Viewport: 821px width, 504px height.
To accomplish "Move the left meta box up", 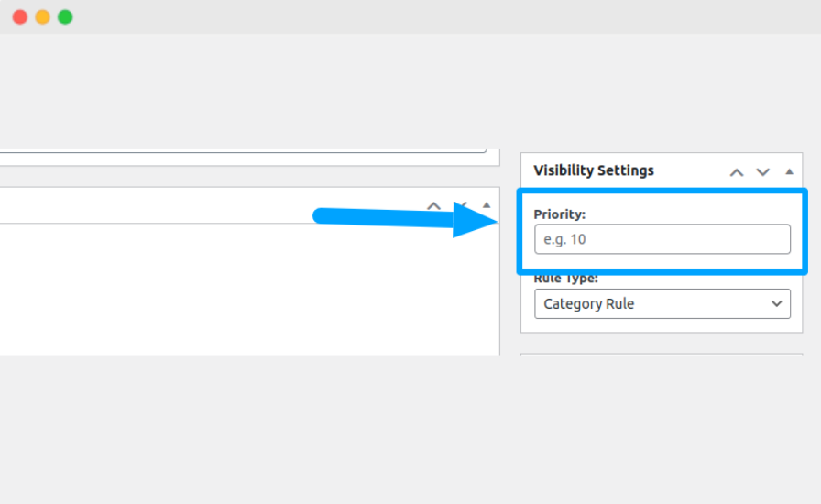I will [x=434, y=205].
